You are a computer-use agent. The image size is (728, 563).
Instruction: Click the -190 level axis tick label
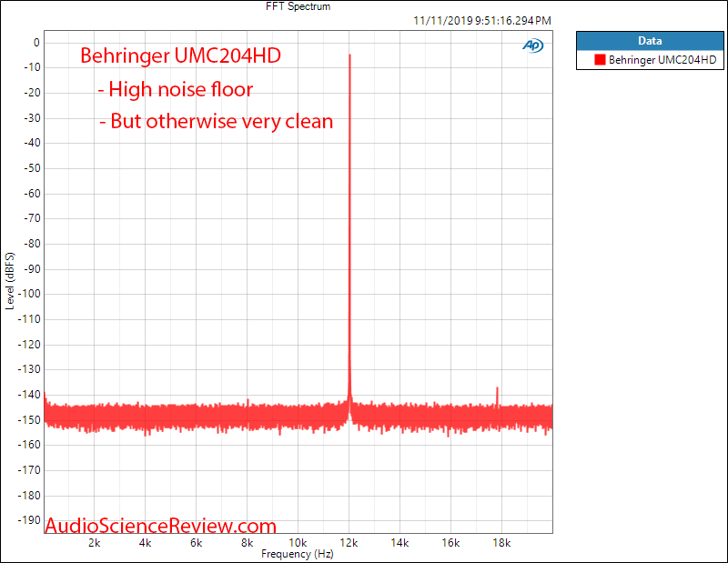coord(29,520)
